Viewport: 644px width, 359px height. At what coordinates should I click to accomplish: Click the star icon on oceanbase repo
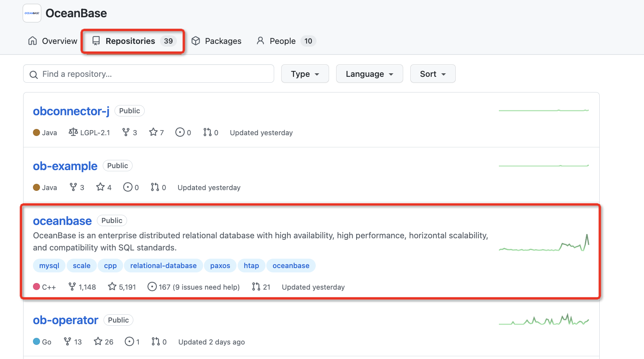(112, 286)
